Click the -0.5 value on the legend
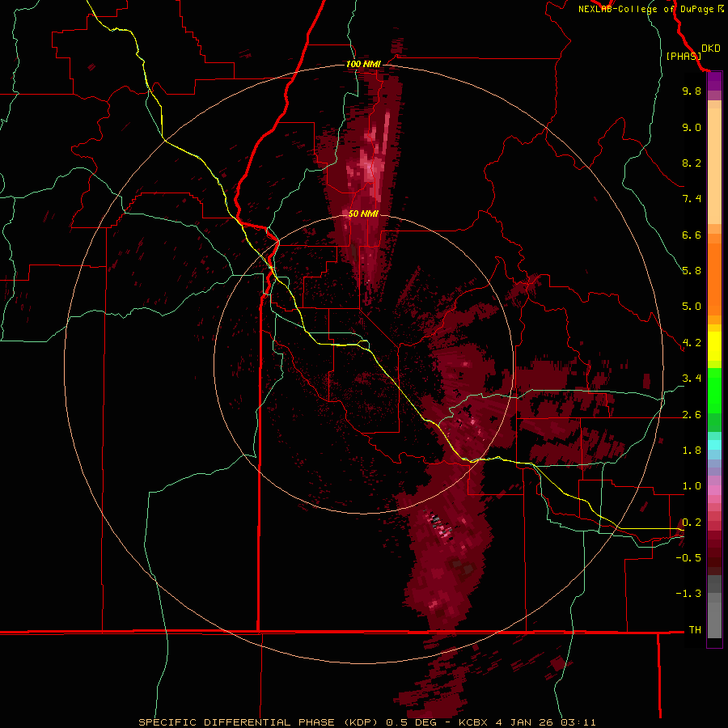This screenshot has width=728, height=728. 688,558
